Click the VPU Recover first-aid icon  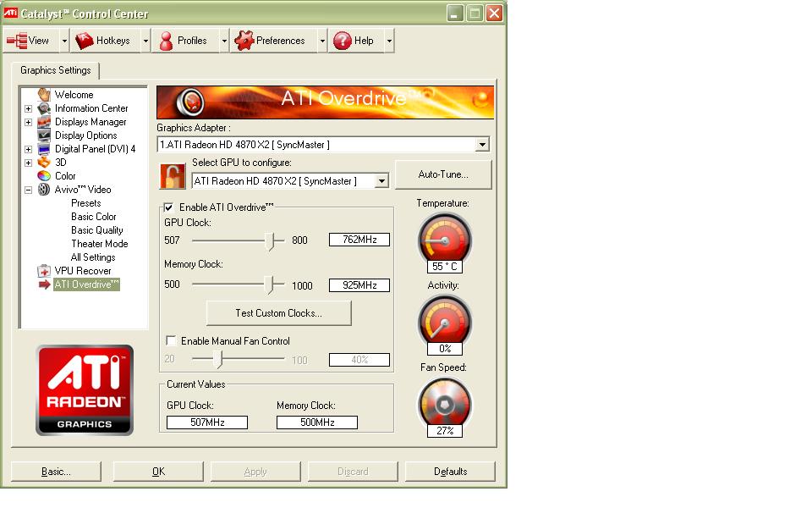pos(44,271)
